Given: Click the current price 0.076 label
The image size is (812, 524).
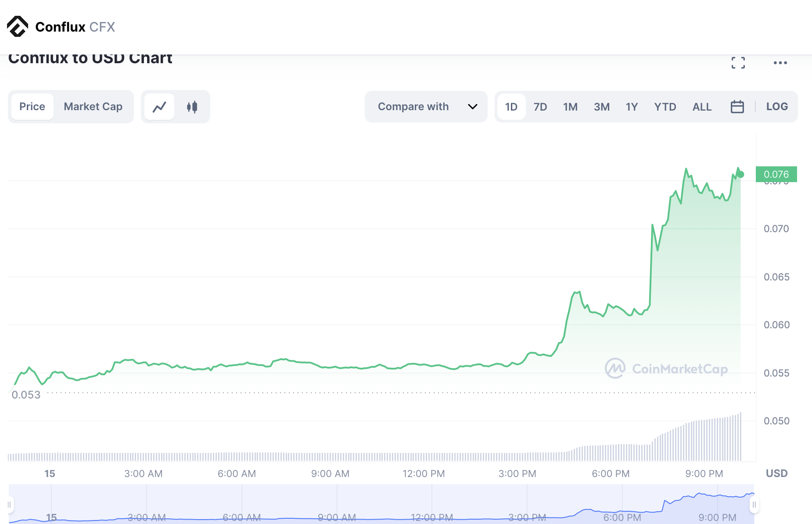Looking at the screenshot, I should (776, 174).
